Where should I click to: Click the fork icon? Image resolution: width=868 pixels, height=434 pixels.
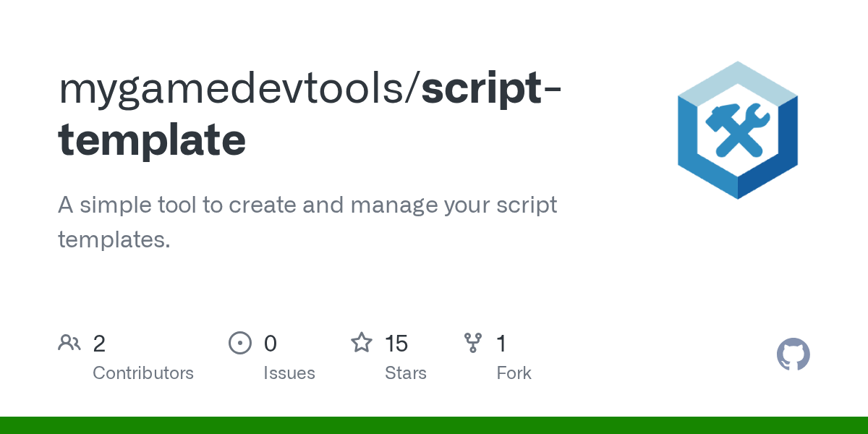pyautogui.click(x=473, y=343)
